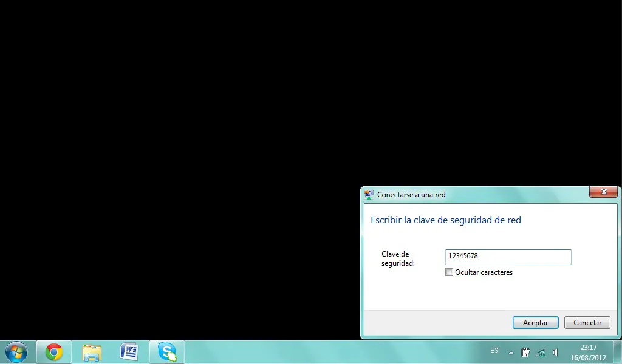The image size is (622, 364).
Task: Click the Conectarse a una red title bar
Action: click(x=476, y=195)
